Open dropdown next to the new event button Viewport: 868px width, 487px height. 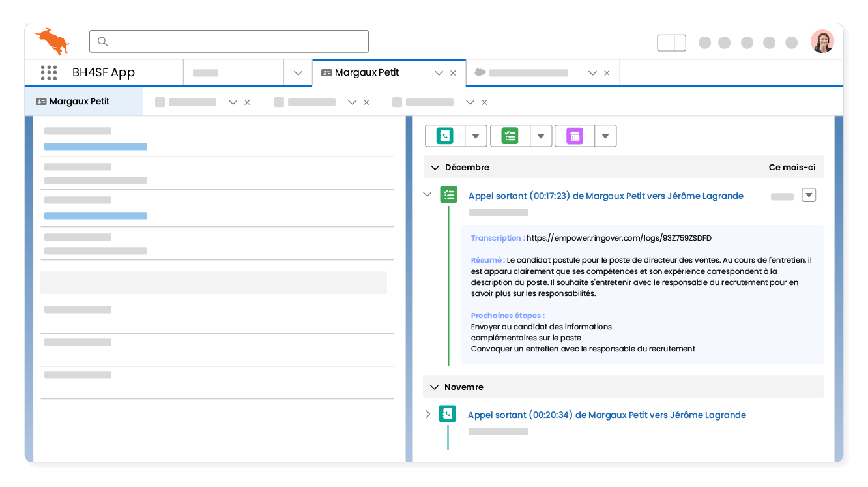pyautogui.click(x=605, y=136)
